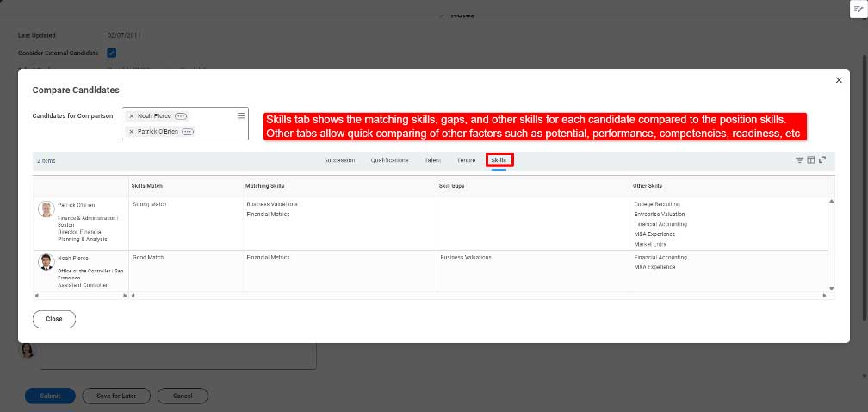The height and width of the screenshot is (412, 868).
Task: Toggle Consider External Candidate checkbox
Action: point(112,53)
